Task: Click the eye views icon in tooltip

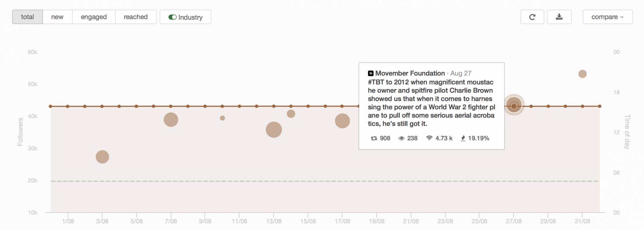Action: coord(402,138)
